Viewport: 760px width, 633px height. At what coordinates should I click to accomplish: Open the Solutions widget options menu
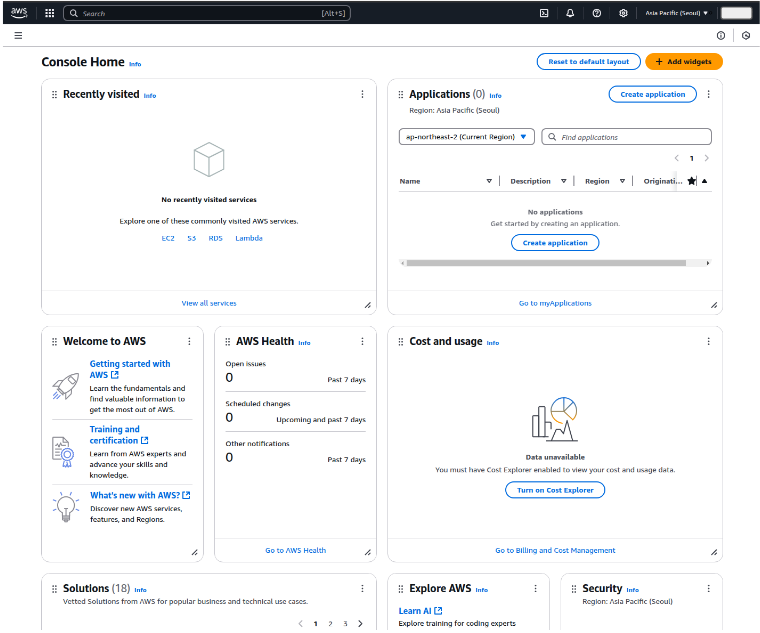click(x=362, y=588)
